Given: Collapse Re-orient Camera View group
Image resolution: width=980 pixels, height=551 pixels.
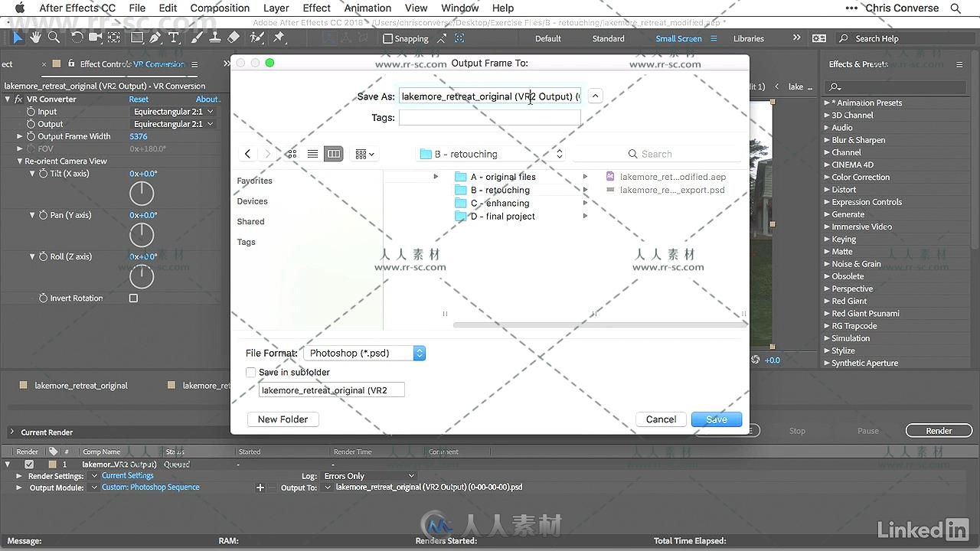Looking at the screenshot, I should [x=20, y=161].
